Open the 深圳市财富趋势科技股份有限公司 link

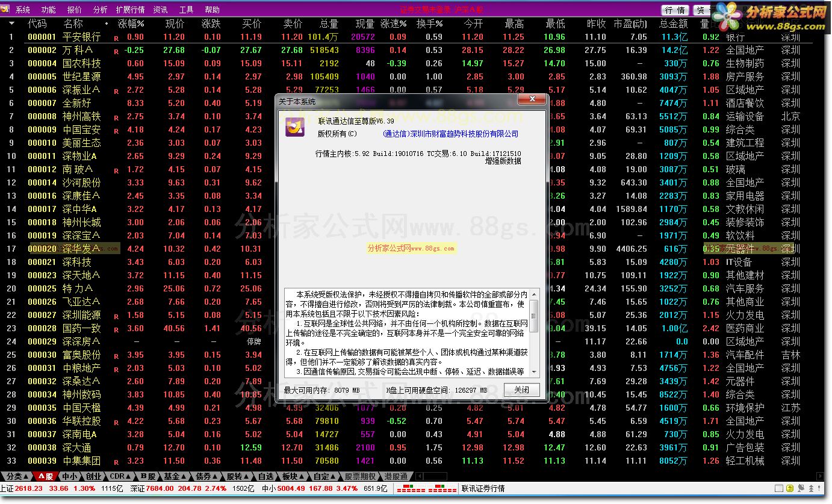pyautogui.click(x=450, y=134)
